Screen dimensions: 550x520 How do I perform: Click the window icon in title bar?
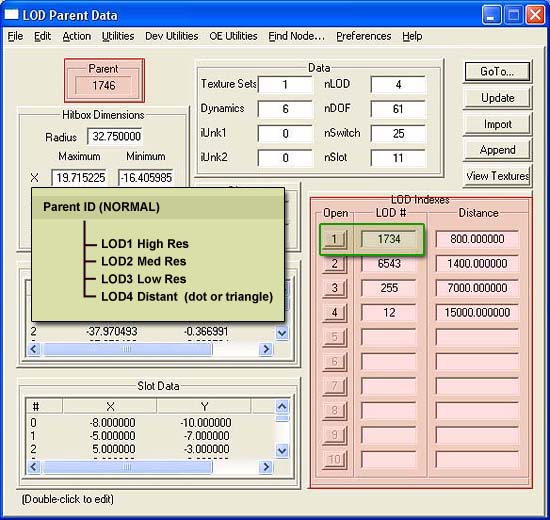[x=12, y=15]
